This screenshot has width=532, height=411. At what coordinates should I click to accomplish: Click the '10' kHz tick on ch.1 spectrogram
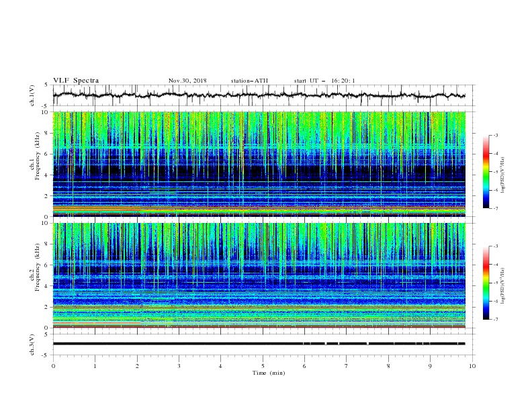tap(46, 112)
